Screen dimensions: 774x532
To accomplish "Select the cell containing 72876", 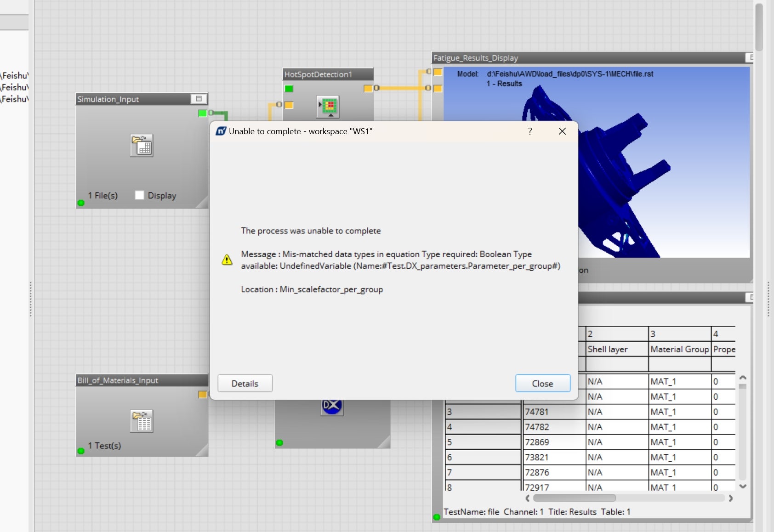I will [x=554, y=472].
